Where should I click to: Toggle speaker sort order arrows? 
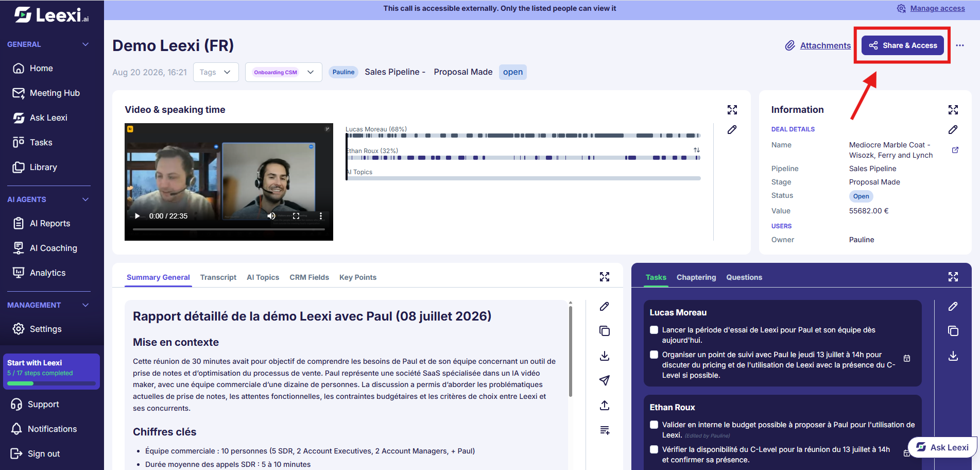pos(697,150)
